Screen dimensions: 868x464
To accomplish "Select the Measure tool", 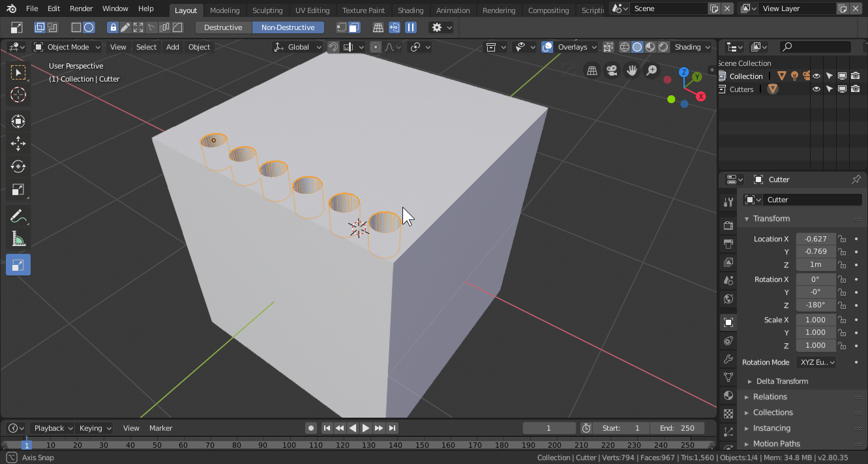I will (x=18, y=240).
